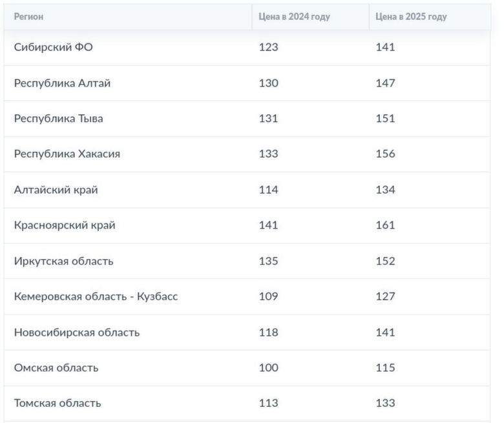This screenshot has width=504, height=423.
Task: Select the Томская область region cell
Action: (x=58, y=404)
